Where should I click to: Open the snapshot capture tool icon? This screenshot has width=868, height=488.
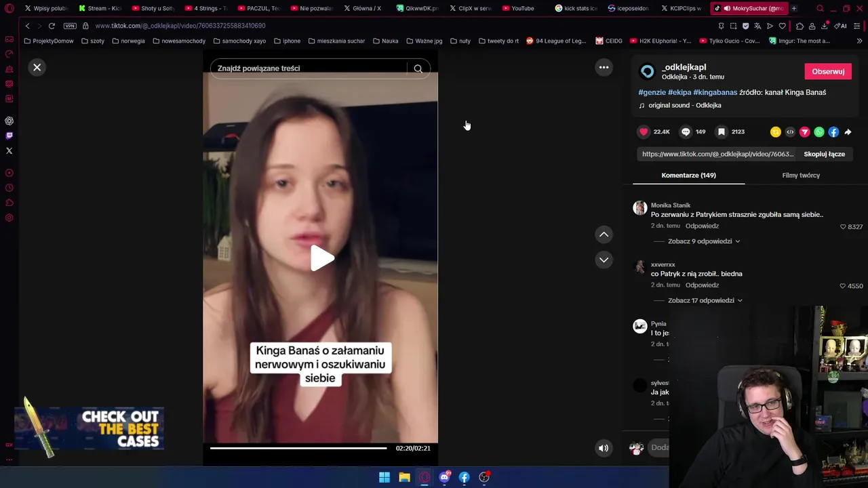733,26
